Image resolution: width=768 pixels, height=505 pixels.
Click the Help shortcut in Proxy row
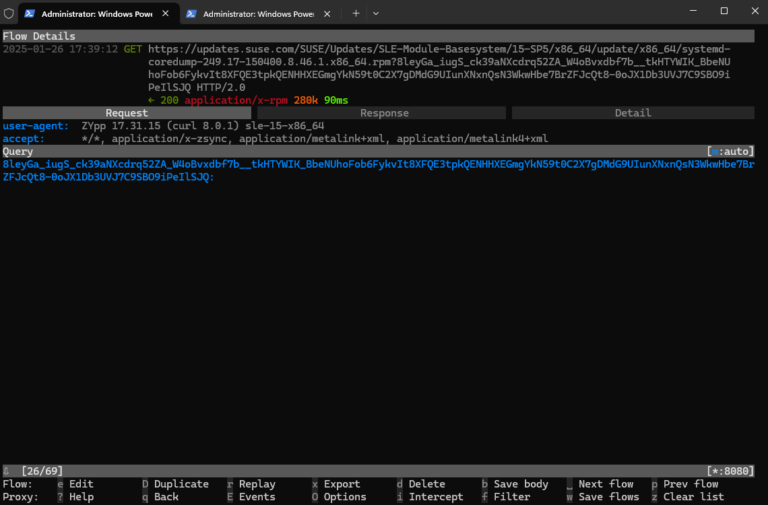[75, 497]
